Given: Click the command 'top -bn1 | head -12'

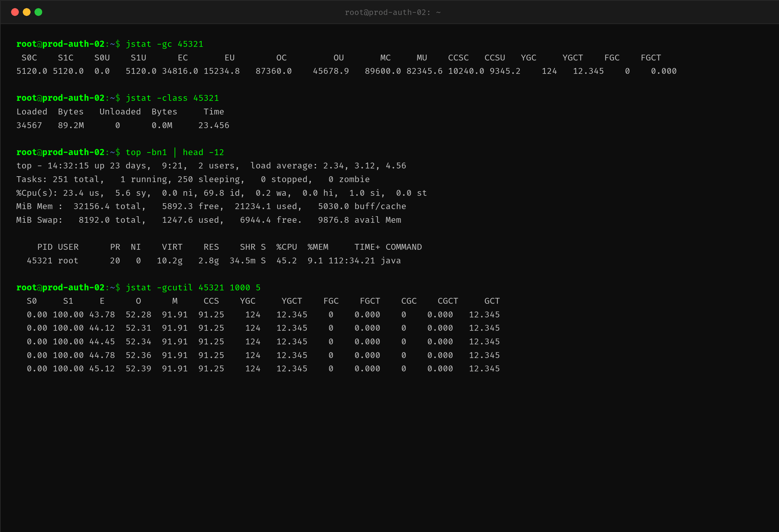Looking at the screenshot, I should 175,152.
